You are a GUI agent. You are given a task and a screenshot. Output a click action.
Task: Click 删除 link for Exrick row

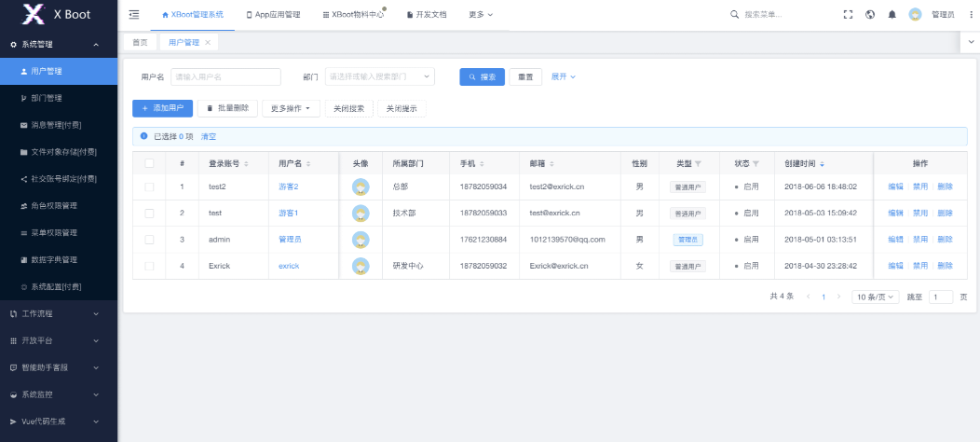coord(945,266)
